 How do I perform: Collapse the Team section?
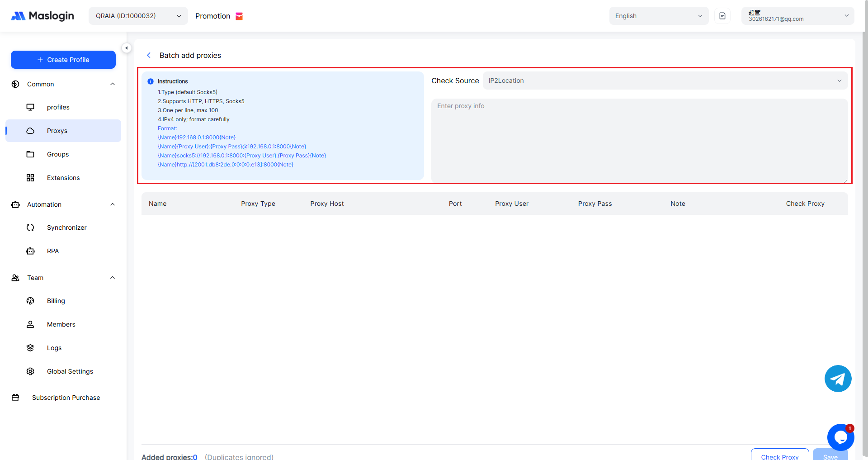click(x=113, y=278)
